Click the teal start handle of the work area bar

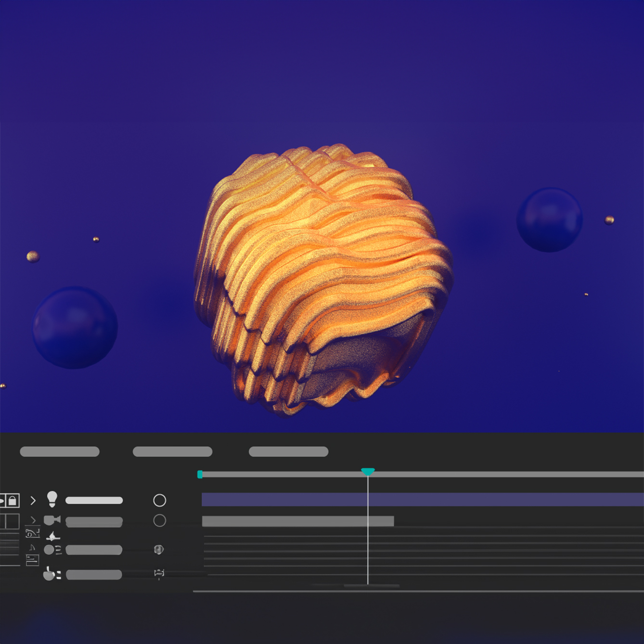pyautogui.click(x=200, y=475)
